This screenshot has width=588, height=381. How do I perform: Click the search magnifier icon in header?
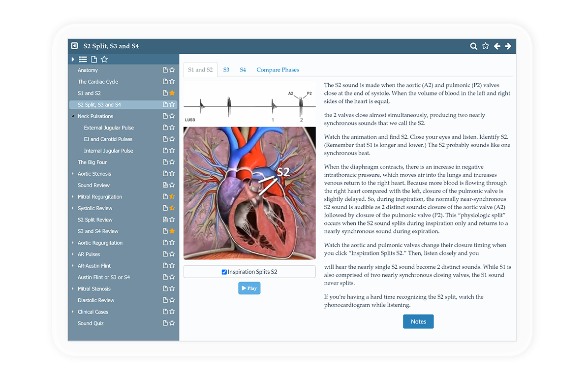[473, 46]
